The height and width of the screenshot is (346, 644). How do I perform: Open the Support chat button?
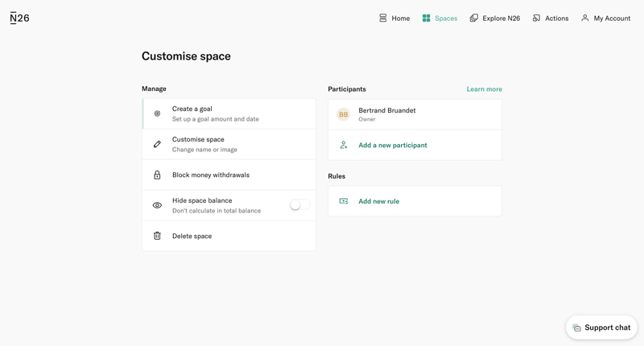click(601, 327)
